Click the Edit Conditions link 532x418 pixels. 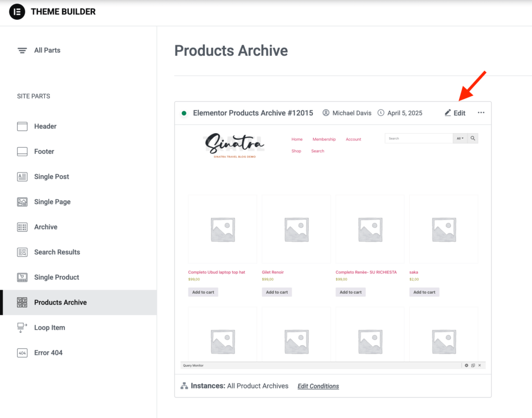coord(318,386)
